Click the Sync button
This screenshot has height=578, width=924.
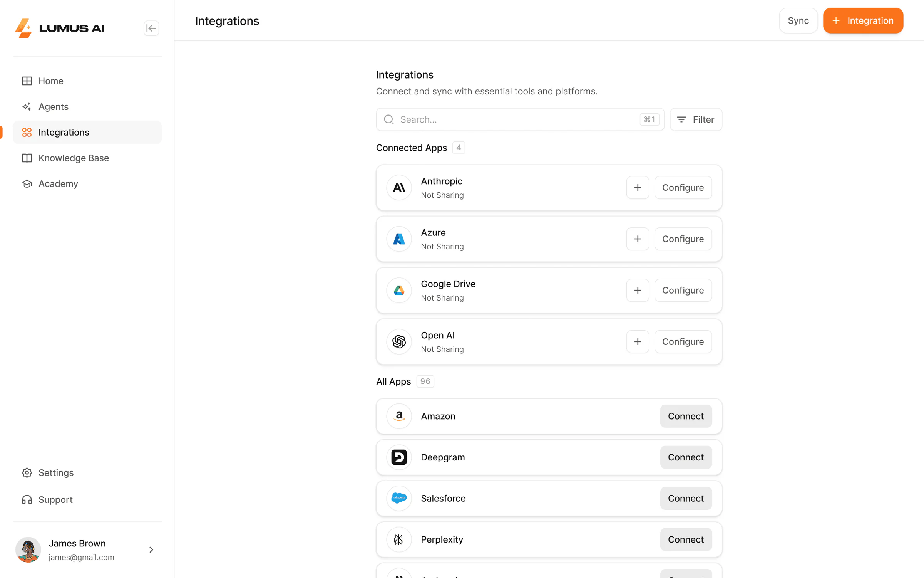click(x=798, y=20)
